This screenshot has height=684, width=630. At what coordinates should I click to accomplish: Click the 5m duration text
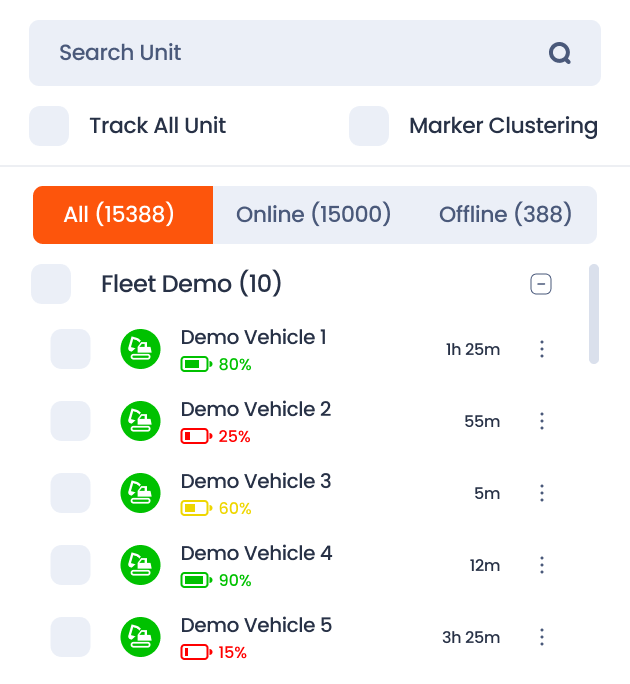point(487,493)
